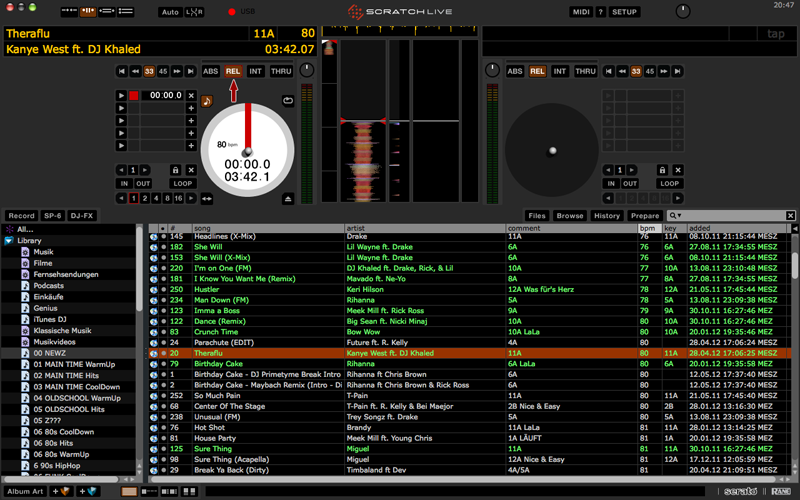Image resolution: width=800 pixels, height=500 pixels.
Task: Enable INT mode on the left deck
Action: 256,72
